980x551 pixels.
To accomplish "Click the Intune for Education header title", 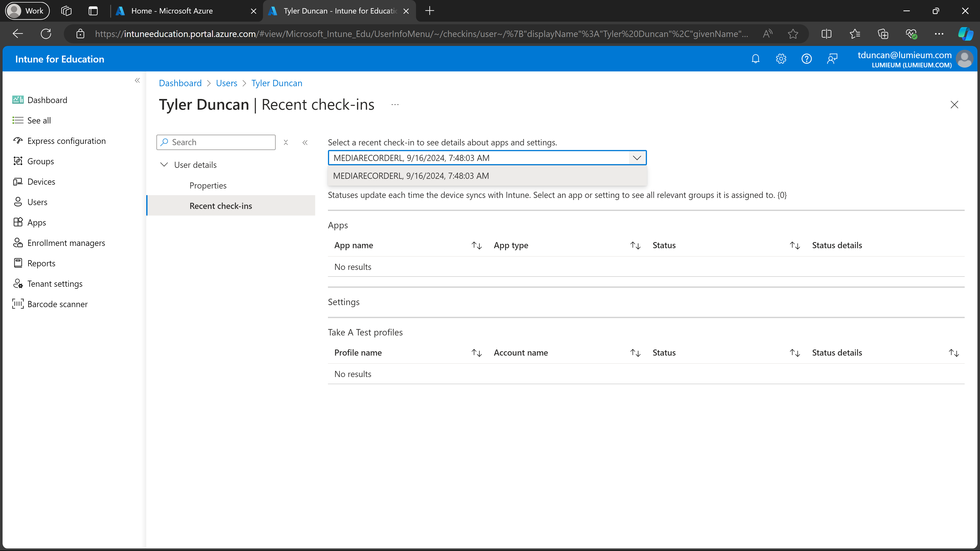I will pos(60,59).
